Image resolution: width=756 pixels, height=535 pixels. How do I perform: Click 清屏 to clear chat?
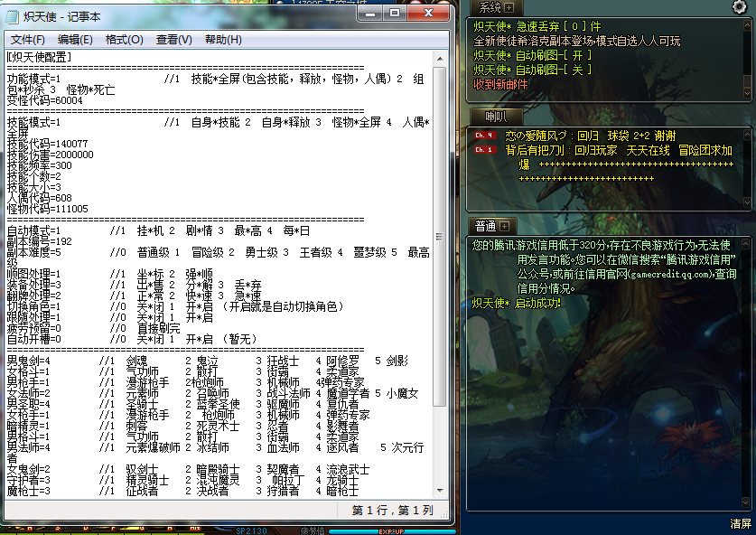pyautogui.click(x=741, y=524)
